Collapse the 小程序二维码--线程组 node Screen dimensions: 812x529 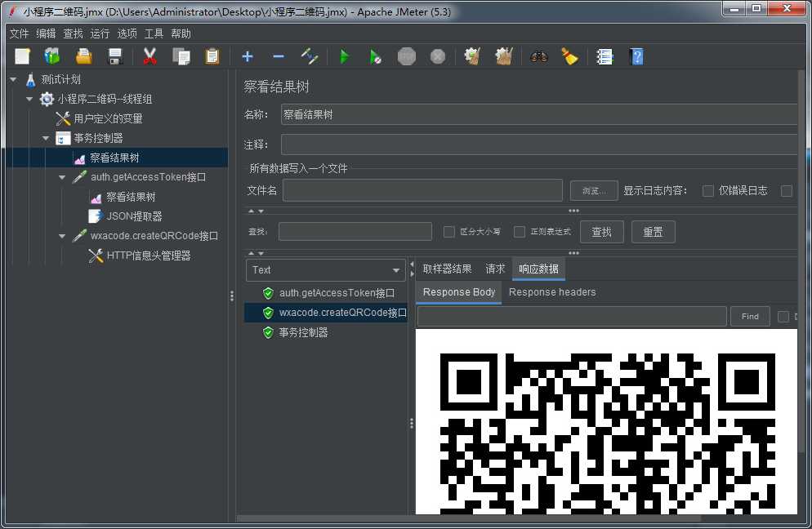pyautogui.click(x=29, y=99)
